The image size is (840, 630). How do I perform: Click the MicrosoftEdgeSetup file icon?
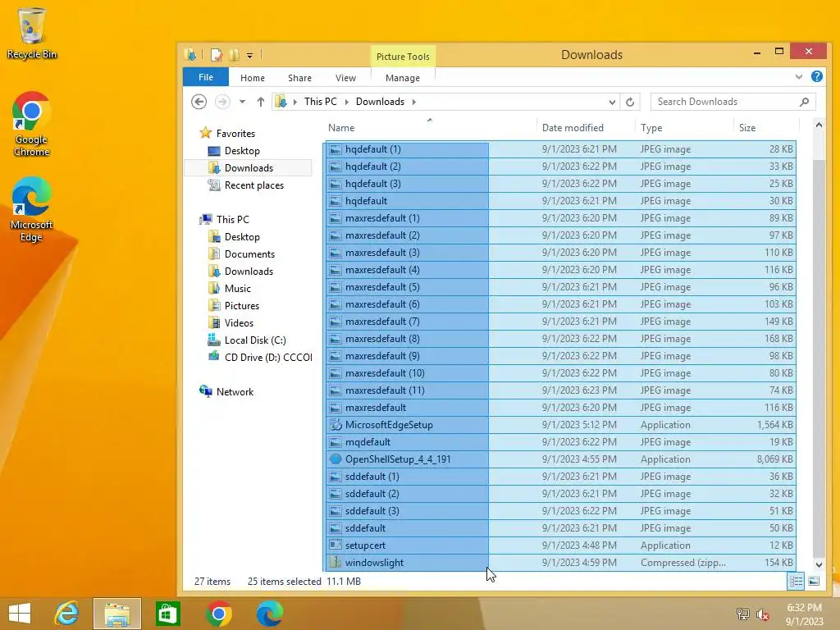pos(336,425)
